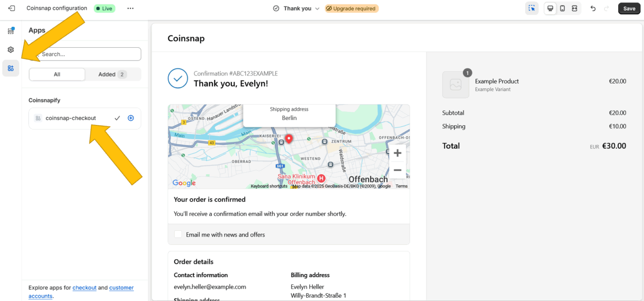Switch to desktop preview
The image size is (644, 301).
point(550,8)
